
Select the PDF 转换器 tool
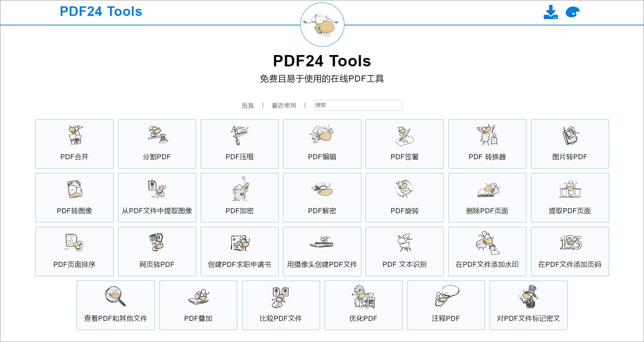[x=487, y=144]
